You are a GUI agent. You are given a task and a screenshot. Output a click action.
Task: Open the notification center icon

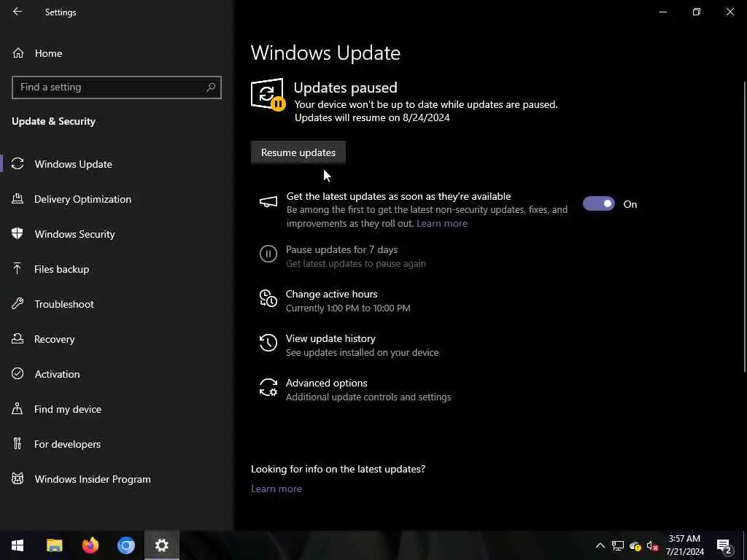click(x=724, y=546)
